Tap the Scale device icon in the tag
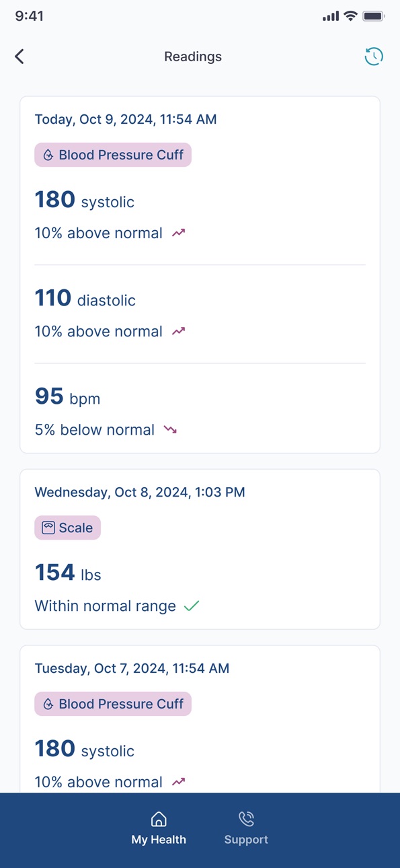400x868 pixels. 48,528
